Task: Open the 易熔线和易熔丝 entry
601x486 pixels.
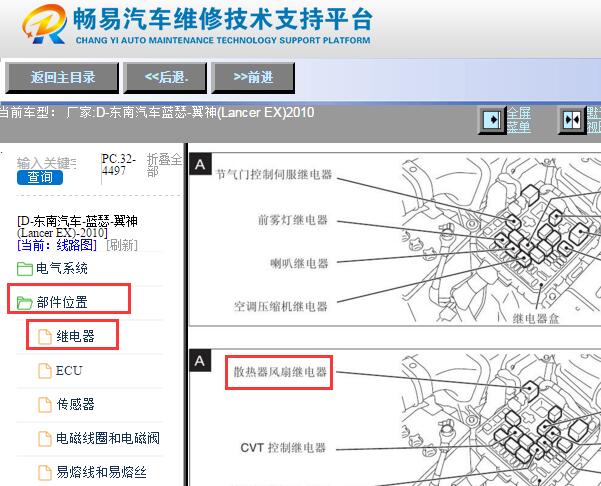Action: point(101,472)
